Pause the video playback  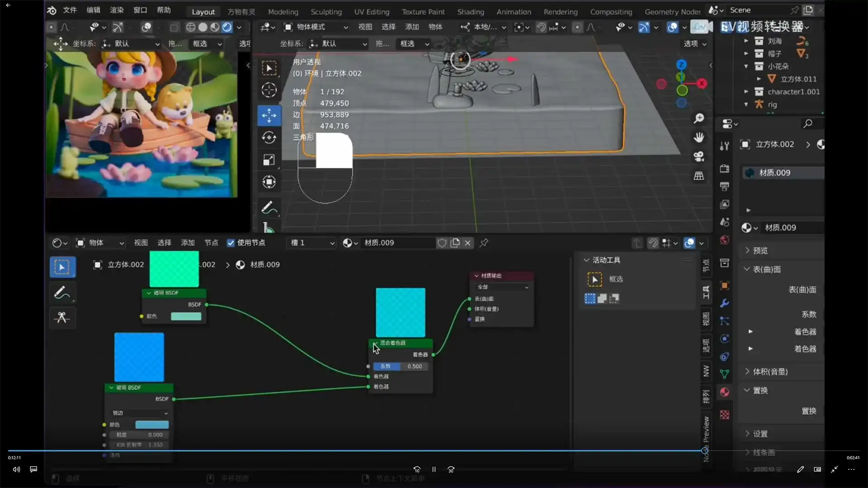point(434,469)
